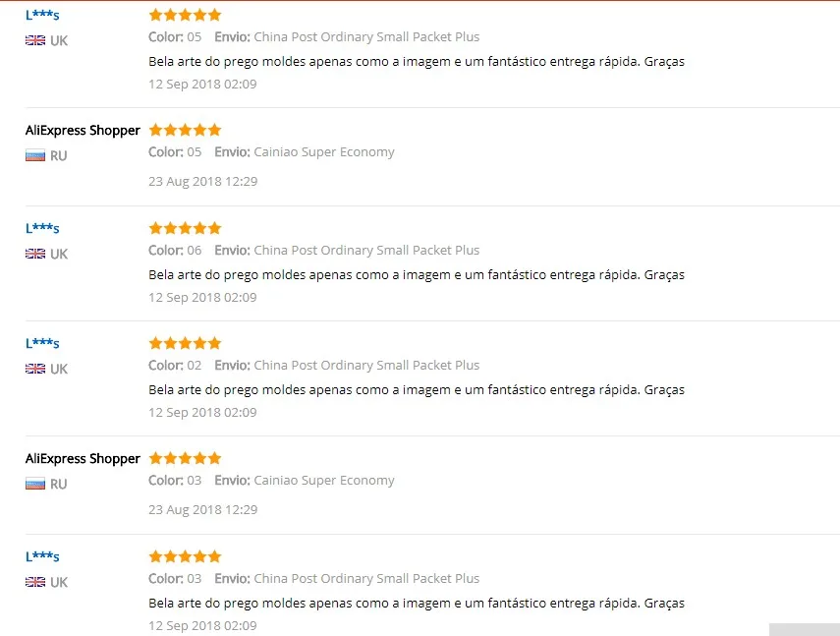The image size is (840, 636).
Task: Click the 23 Aug 2018 date on the Color 05 review
Action: pyautogui.click(x=203, y=182)
